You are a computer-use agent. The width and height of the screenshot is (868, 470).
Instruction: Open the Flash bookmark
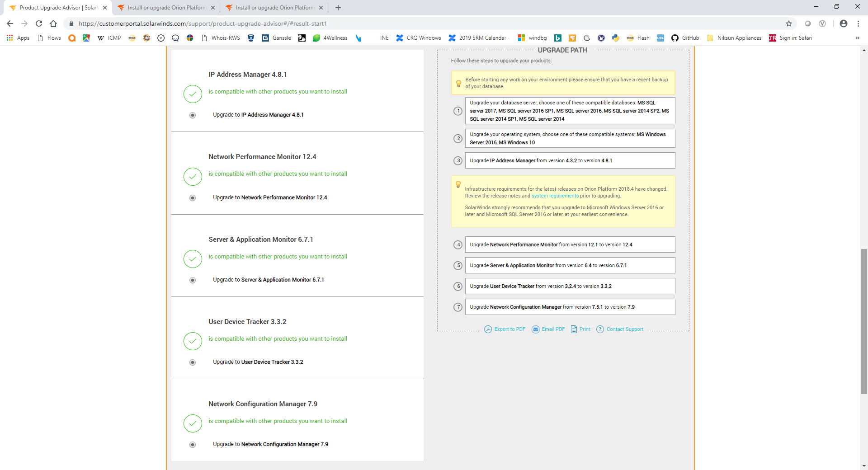point(638,38)
